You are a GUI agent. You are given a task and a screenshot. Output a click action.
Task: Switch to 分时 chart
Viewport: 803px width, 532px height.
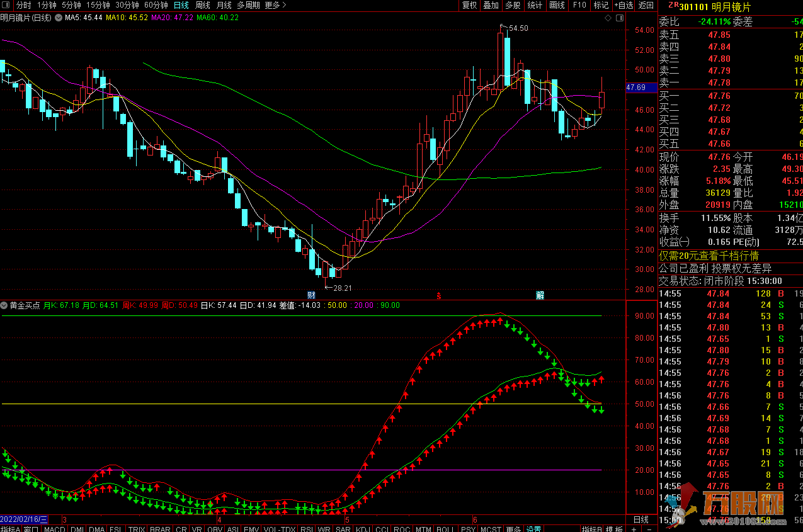click(24, 5)
